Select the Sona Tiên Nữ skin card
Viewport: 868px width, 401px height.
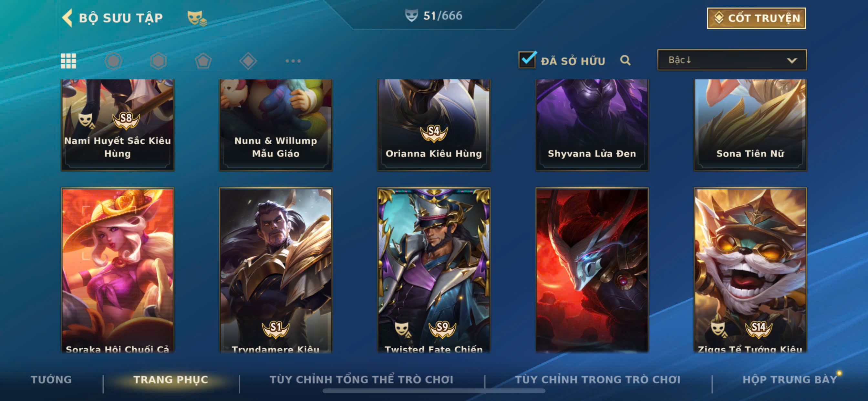point(750,125)
